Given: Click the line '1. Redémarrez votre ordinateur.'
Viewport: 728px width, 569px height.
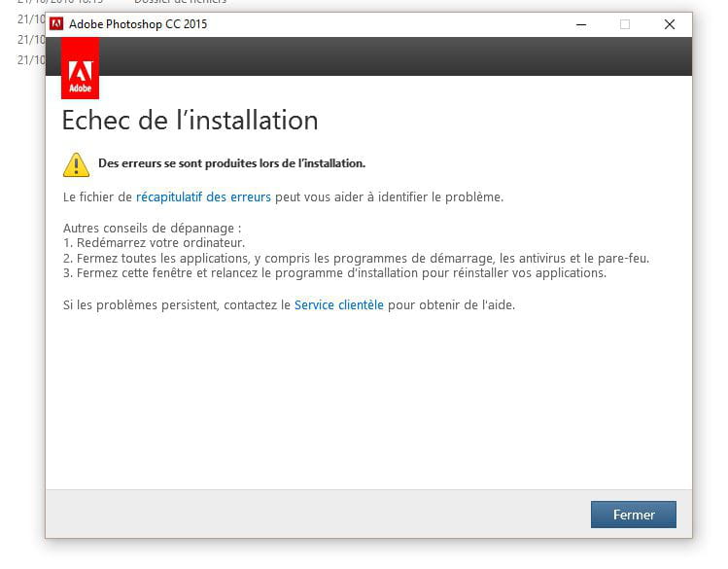Looking at the screenshot, I should [154, 242].
